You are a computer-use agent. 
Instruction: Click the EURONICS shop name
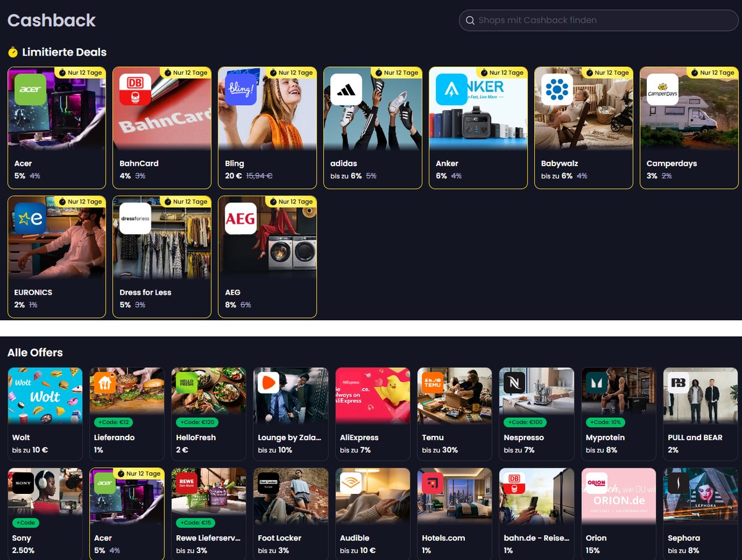(x=33, y=292)
